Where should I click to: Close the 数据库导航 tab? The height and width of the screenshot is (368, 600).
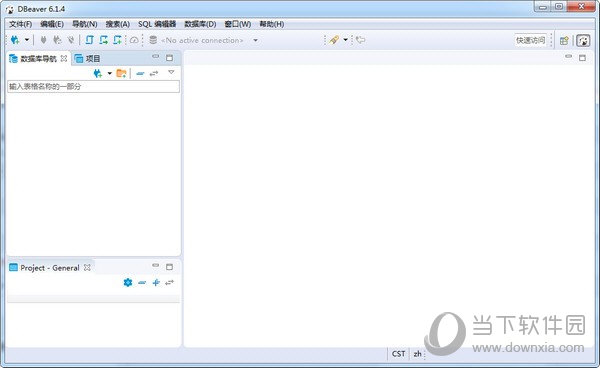(64, 58)
